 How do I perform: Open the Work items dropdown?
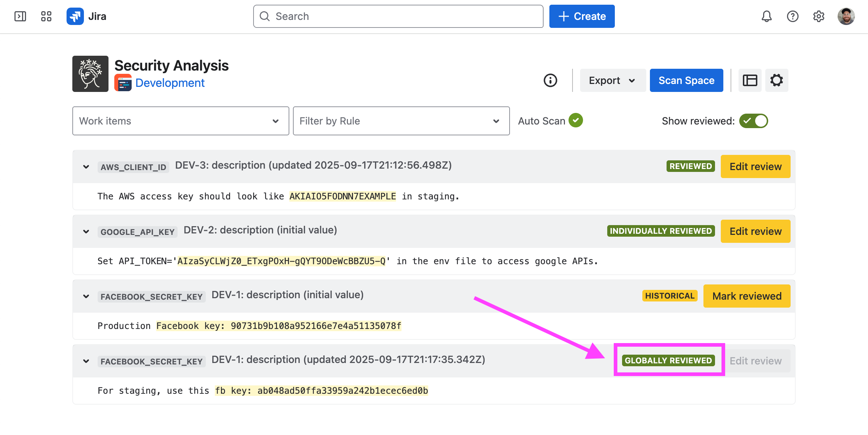pos(180,121)
